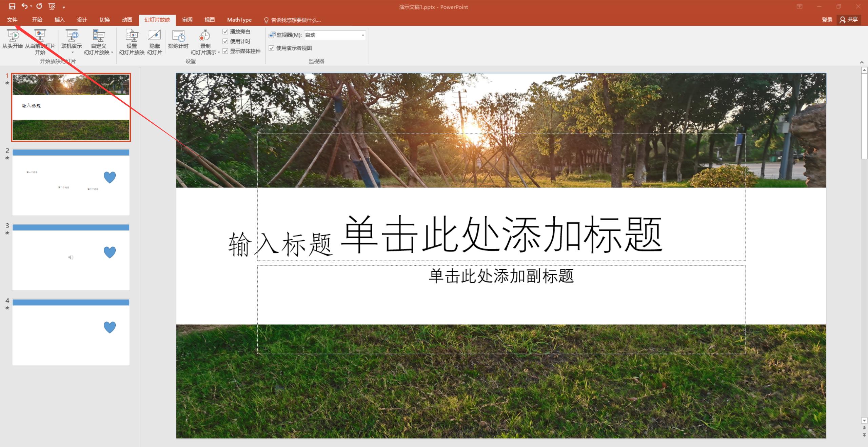Expand Custom Slide Show (自定义幻灯片放映) dropdown
Screen dimensions: 868x447
112,53
